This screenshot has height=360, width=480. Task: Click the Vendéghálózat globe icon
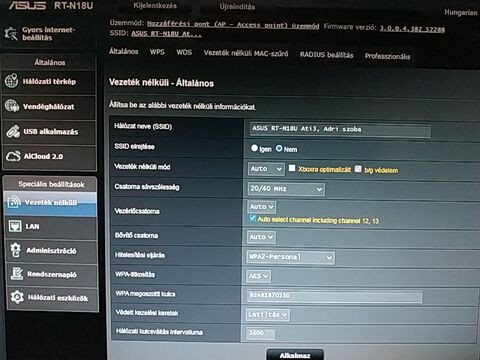[x=12, y=106]
